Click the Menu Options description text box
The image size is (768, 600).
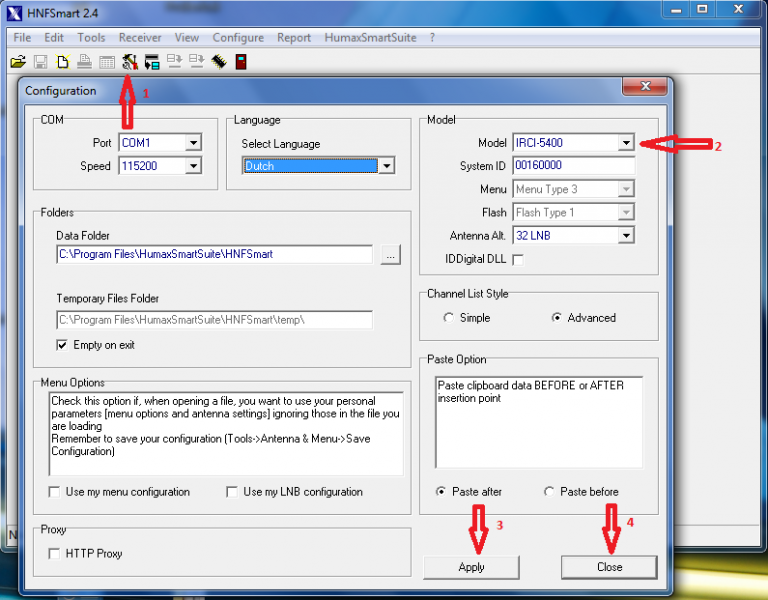click(x=226, y=433)
